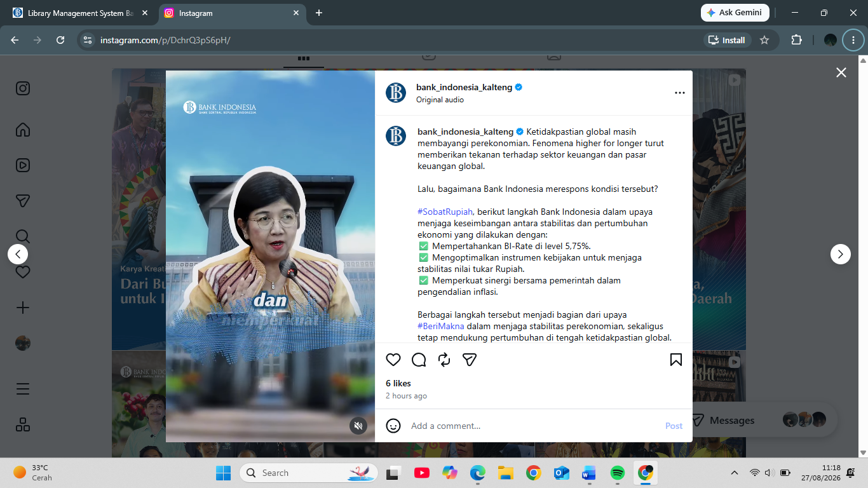Open the Original audio link
Screen dimensions: 868x488
(x=440, y=100)
